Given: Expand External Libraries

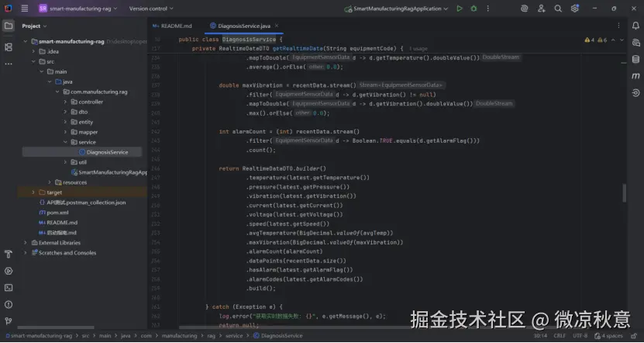Looking at the screenshot, I should [x=26, y=243].
